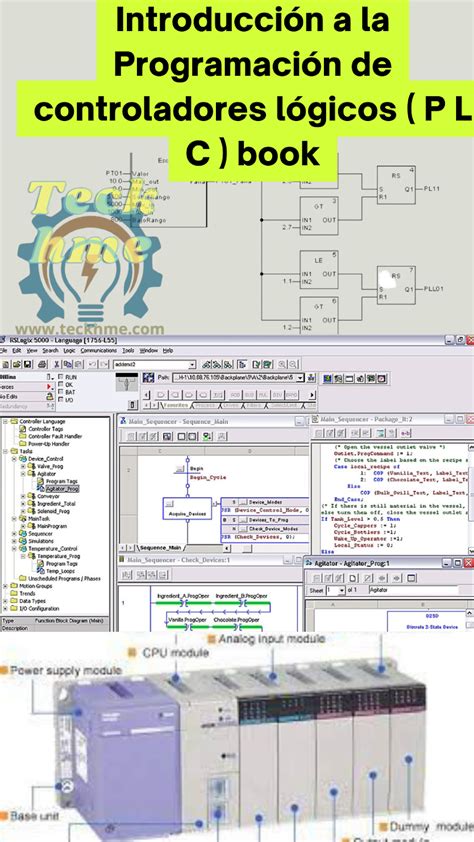Image resolution: width=474 pixels, height=842 pixels.
Task: Close the Agitator_Prog window
Action: (x=469, y=563)
